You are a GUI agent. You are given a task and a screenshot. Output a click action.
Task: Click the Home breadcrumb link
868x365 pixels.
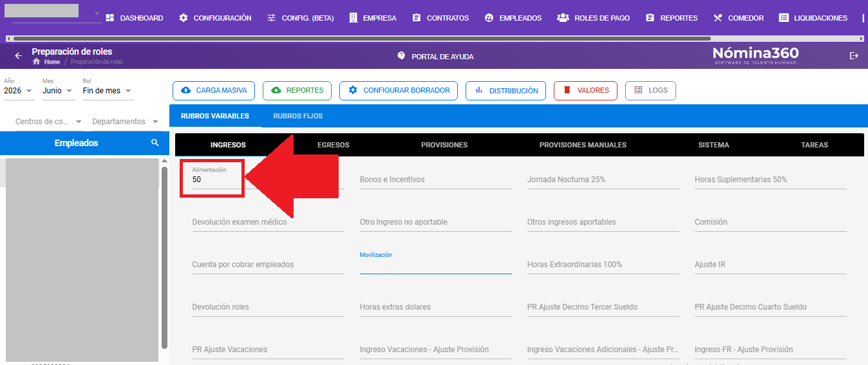coord(52,62)
